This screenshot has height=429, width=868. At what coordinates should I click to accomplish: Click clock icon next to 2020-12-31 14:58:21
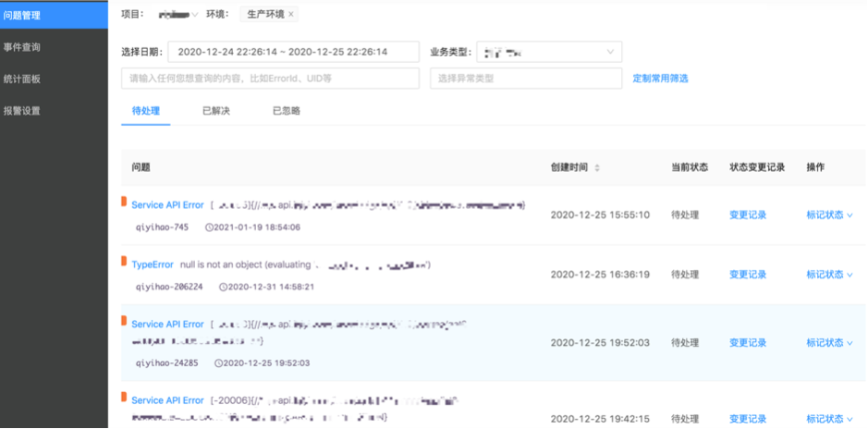[223, 288]
